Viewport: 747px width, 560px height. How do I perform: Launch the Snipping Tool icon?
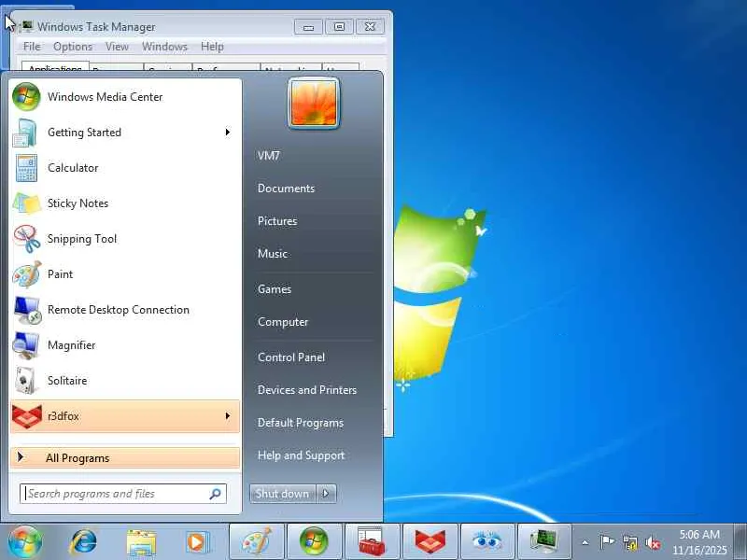click(x=27, y=239)
